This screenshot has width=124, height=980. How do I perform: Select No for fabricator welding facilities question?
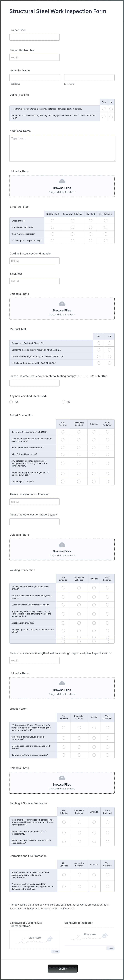111,116
